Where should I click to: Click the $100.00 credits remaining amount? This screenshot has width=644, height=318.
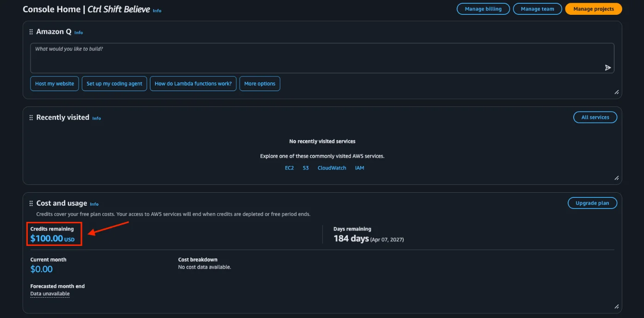click(x=47, y=238)
